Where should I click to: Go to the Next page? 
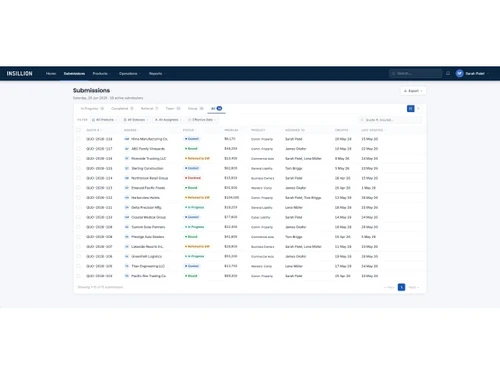point(414,287)
